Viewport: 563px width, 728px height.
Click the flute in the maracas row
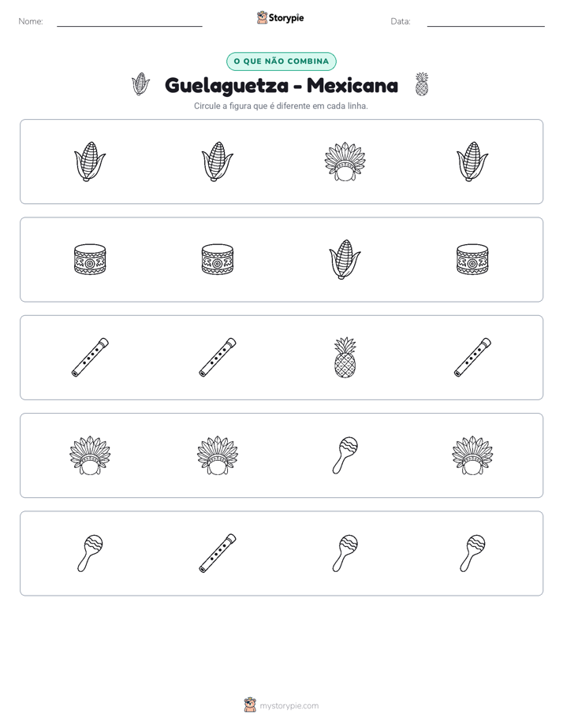tap(218, 553)
